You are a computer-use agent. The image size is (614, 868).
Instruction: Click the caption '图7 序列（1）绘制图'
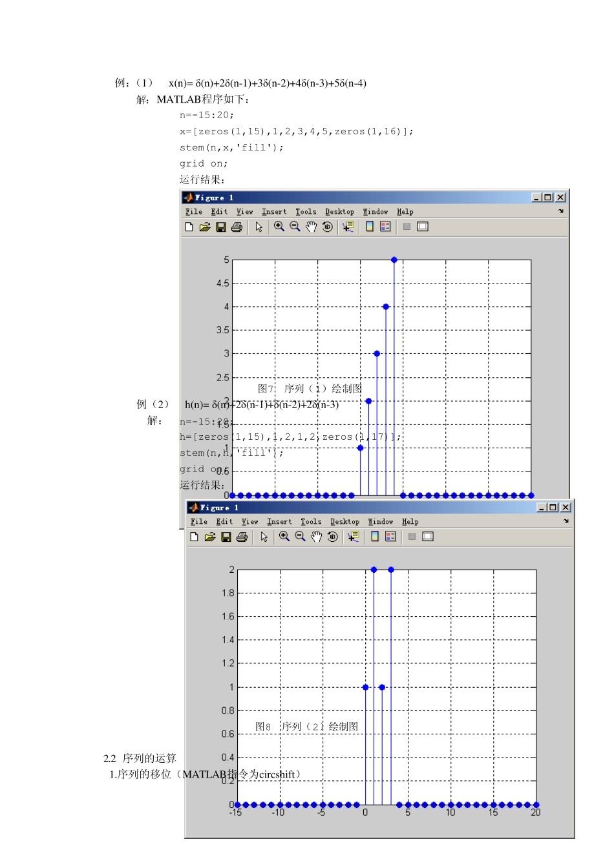(x=310, y=388)
